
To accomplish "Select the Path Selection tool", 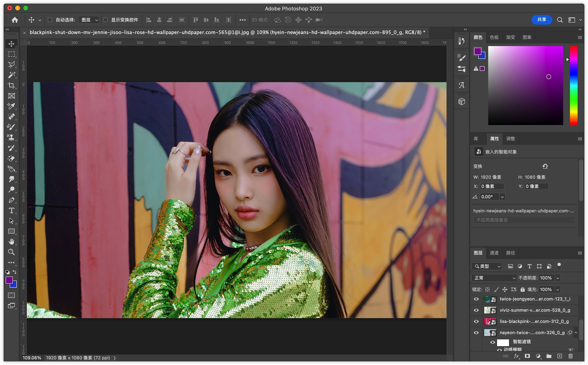I will tap(11, 221).
